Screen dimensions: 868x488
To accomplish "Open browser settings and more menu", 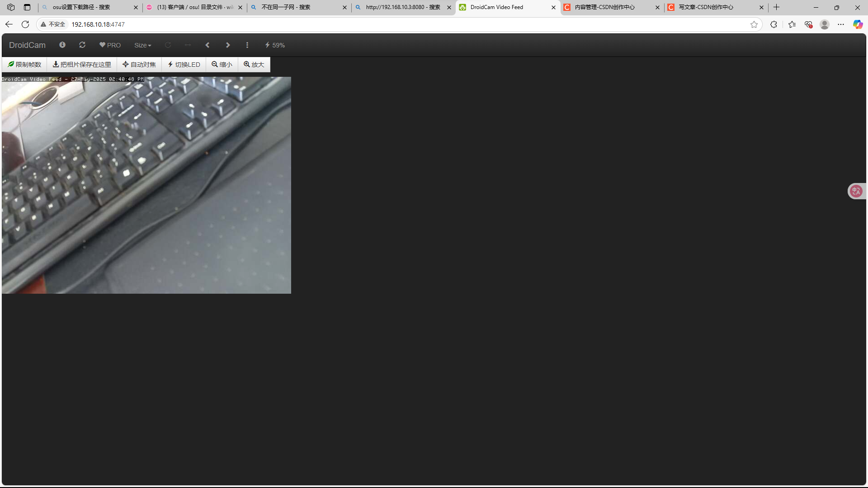I will [x=840, y=24].
